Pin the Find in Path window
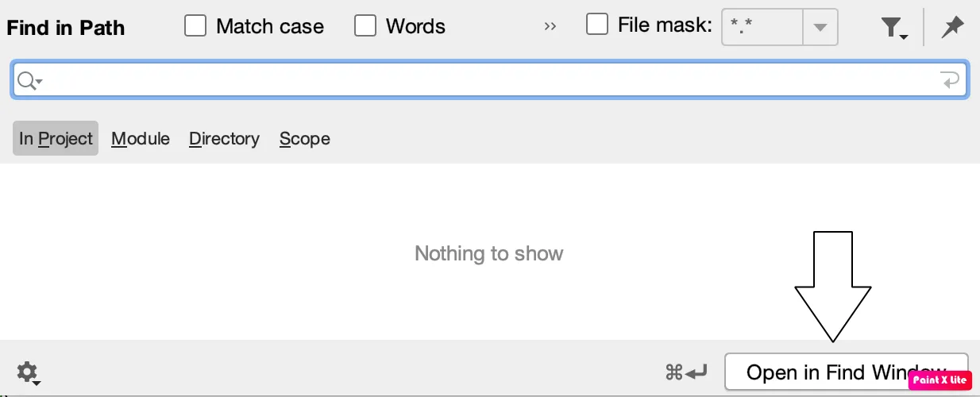Viewport: 980px width, 397px height. pos(951,28)
